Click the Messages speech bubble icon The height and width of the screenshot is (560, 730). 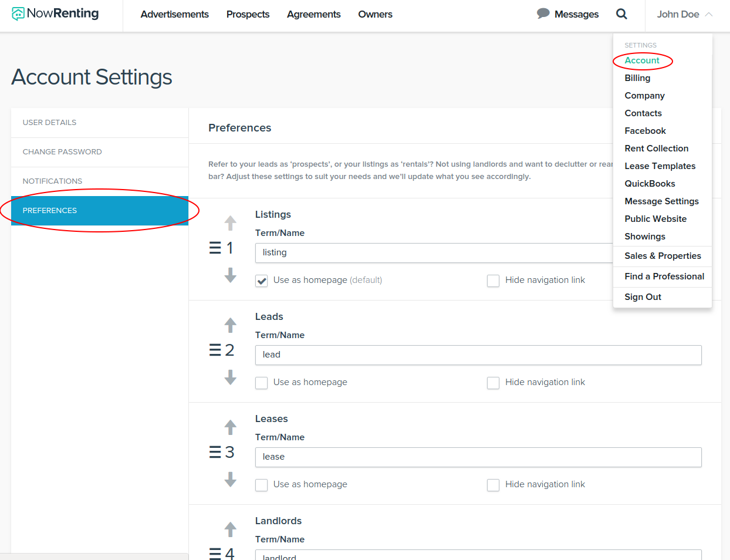543,14
